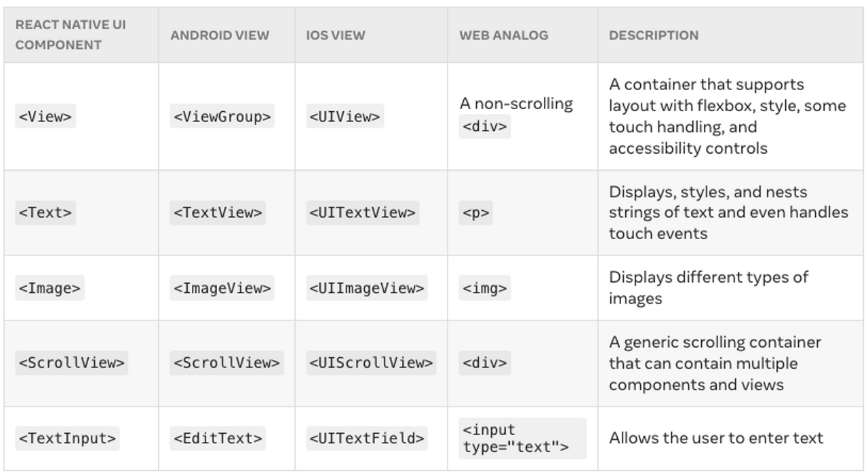This screenshot has width=868, height=475.
Task: Select the <TextInput> component tag
Action: coord(67,438)
